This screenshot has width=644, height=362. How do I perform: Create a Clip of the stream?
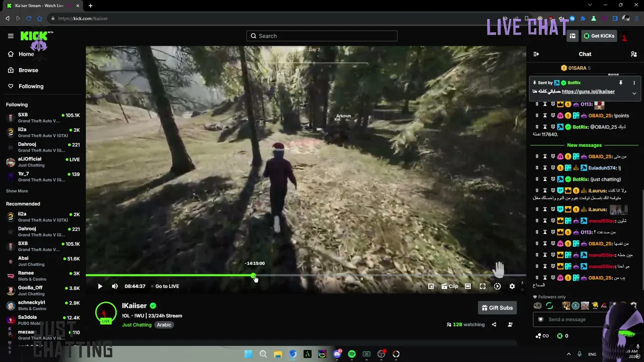click(x=449, y=286)
